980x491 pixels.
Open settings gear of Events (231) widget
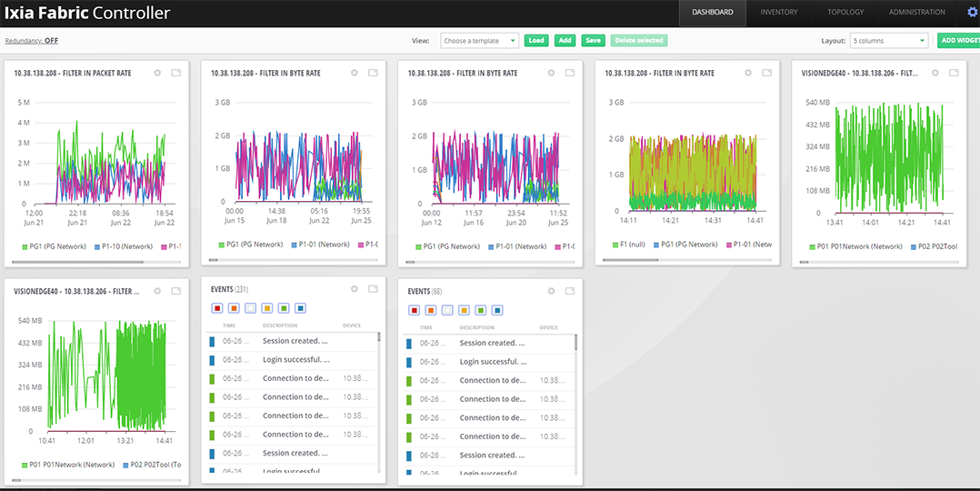click(355, 289)
